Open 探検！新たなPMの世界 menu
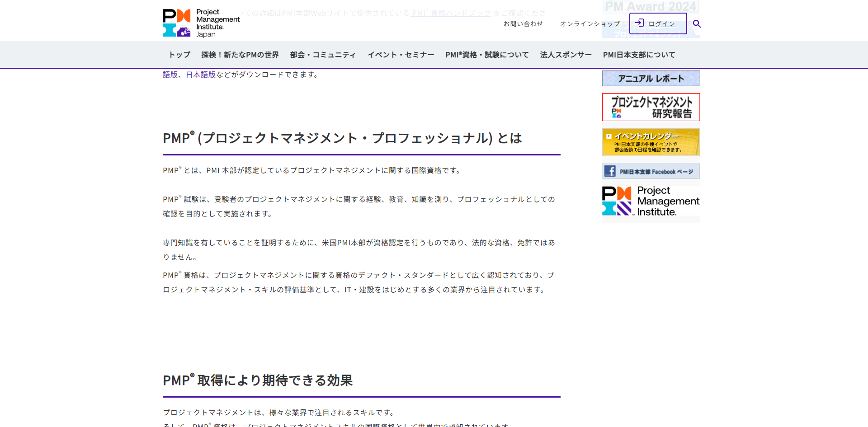 pyautogui.click(x=240, y=55)
